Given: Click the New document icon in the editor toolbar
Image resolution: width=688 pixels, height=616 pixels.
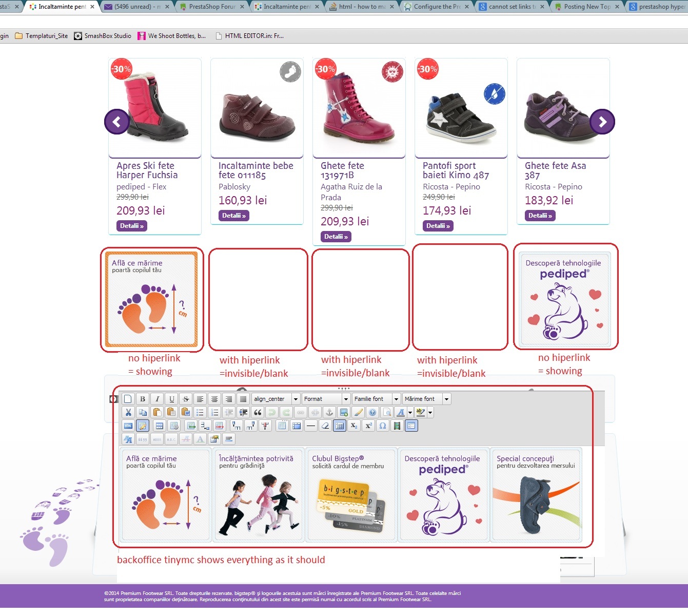Looking at the screenshot, I should click(x=128, y=399).
